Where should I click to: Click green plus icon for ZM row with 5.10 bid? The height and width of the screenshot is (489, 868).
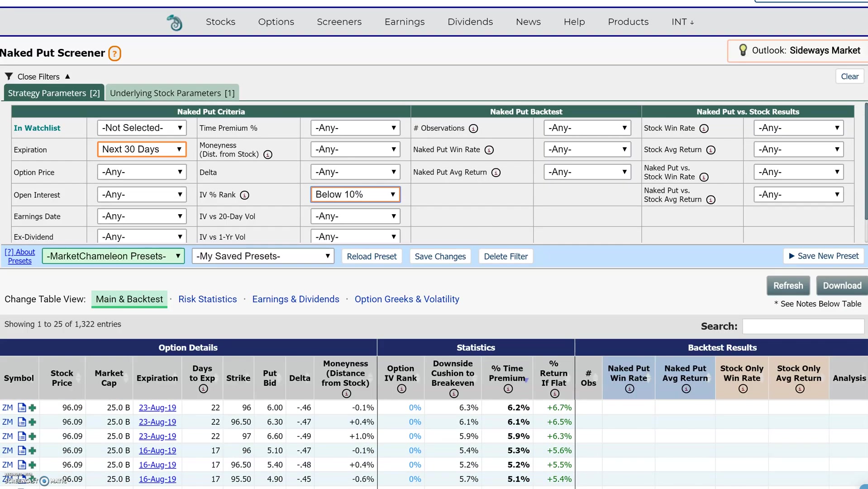click(x=32, y=451)
